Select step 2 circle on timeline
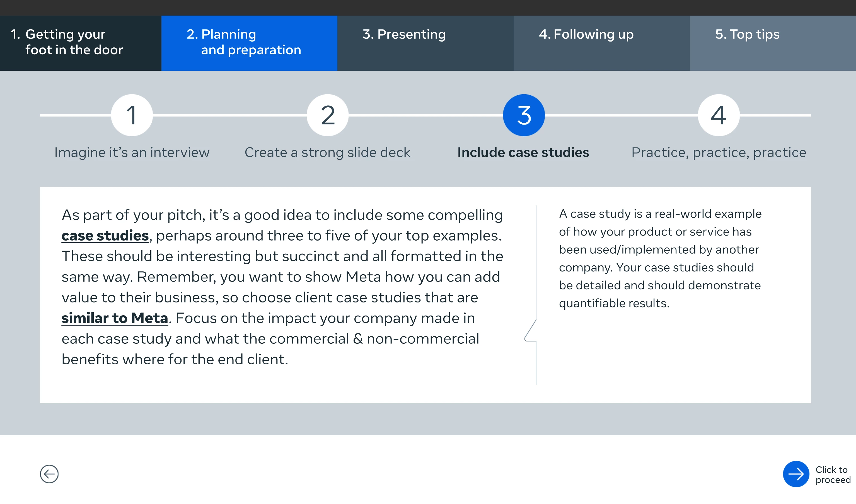This screenshot has height=504, width=856. [327, 115]
